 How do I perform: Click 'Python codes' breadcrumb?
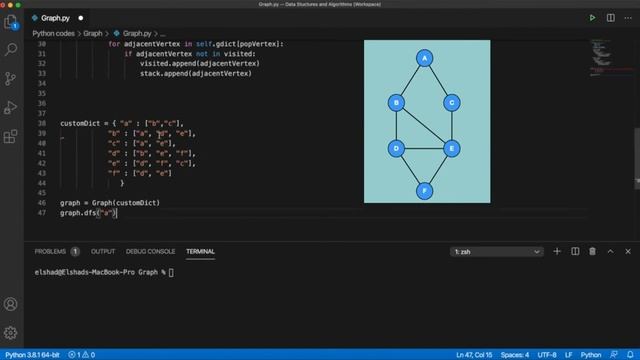pyautogui.click(x=53, y=33)
